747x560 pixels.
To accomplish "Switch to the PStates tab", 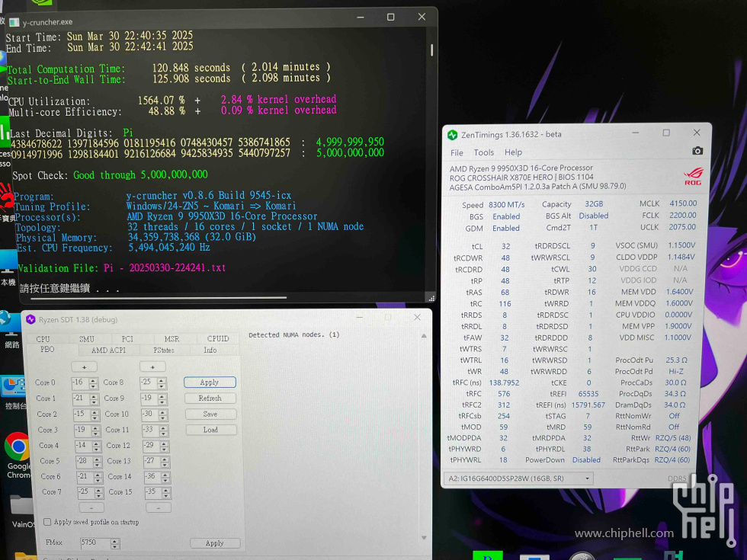I will (163, 350).
